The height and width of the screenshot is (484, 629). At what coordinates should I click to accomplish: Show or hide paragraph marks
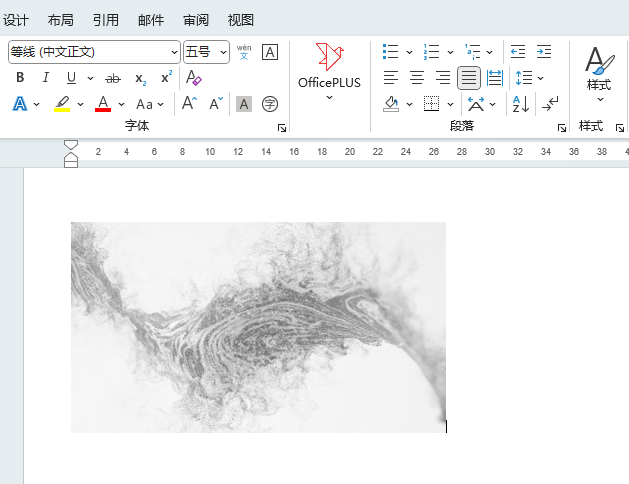(x=550, y=104)
